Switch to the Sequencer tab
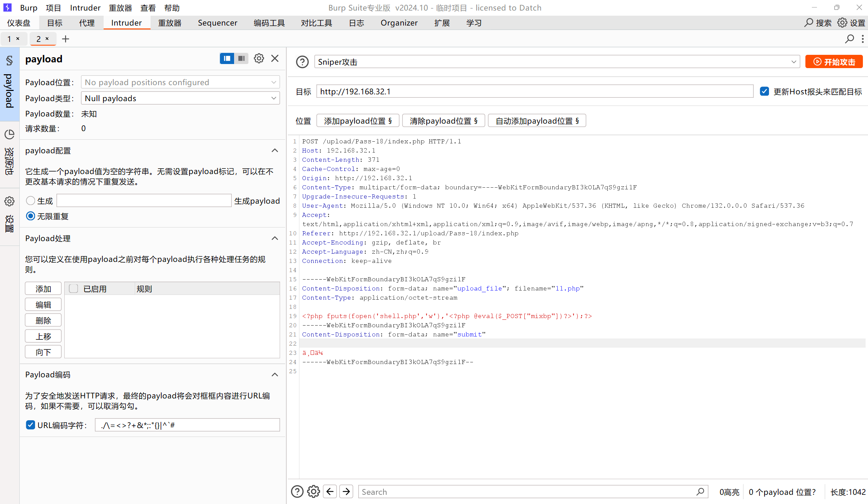 [x=217, y=23]
